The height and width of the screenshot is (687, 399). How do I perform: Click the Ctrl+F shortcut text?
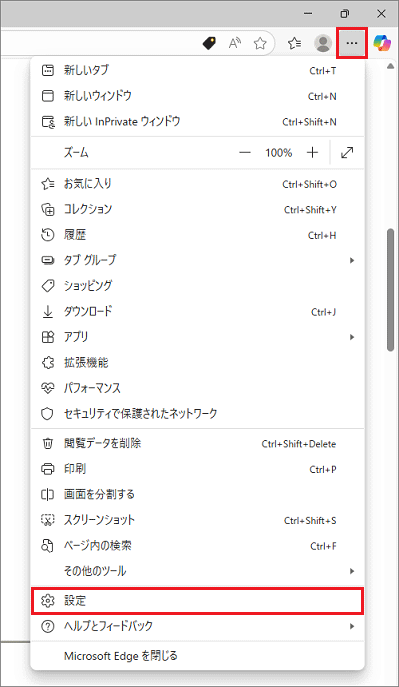(x=323, y=546)
